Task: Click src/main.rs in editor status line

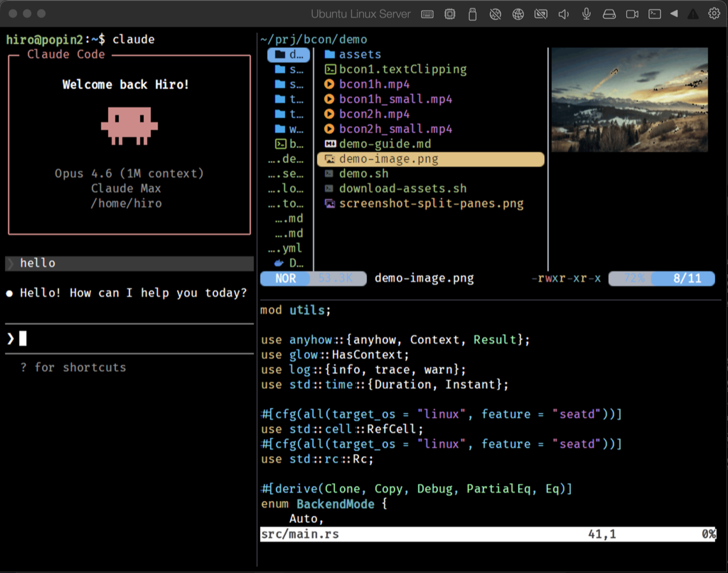Action: coord(300,534)
